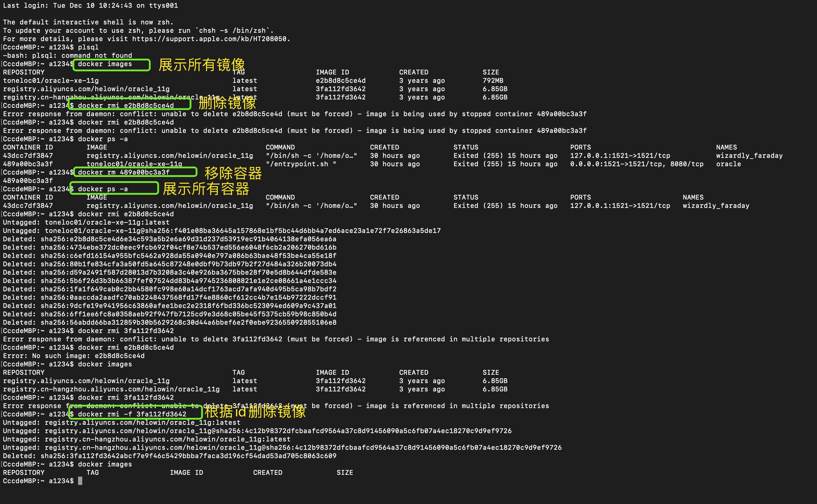Click the "Deleted: sha256:56abdd66ba31" line
The image size is (817, 504).
(x=170, y=322)
